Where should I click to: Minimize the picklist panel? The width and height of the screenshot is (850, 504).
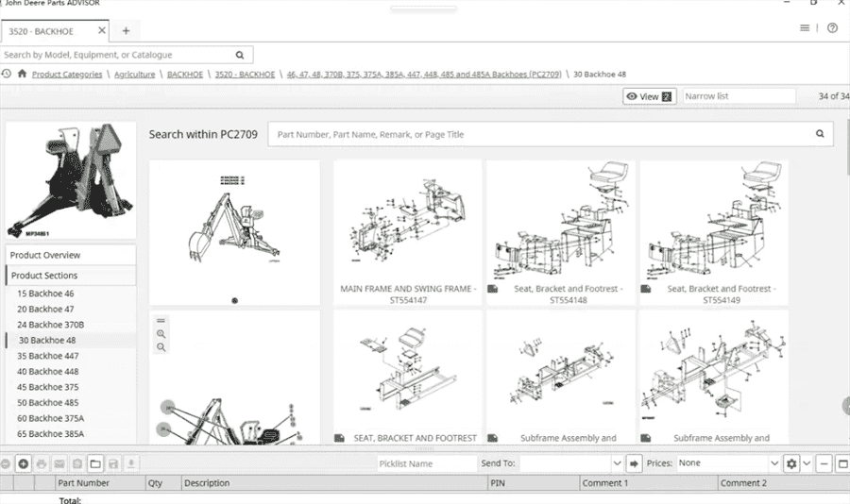pyautogui.click(x=824, y=463)
